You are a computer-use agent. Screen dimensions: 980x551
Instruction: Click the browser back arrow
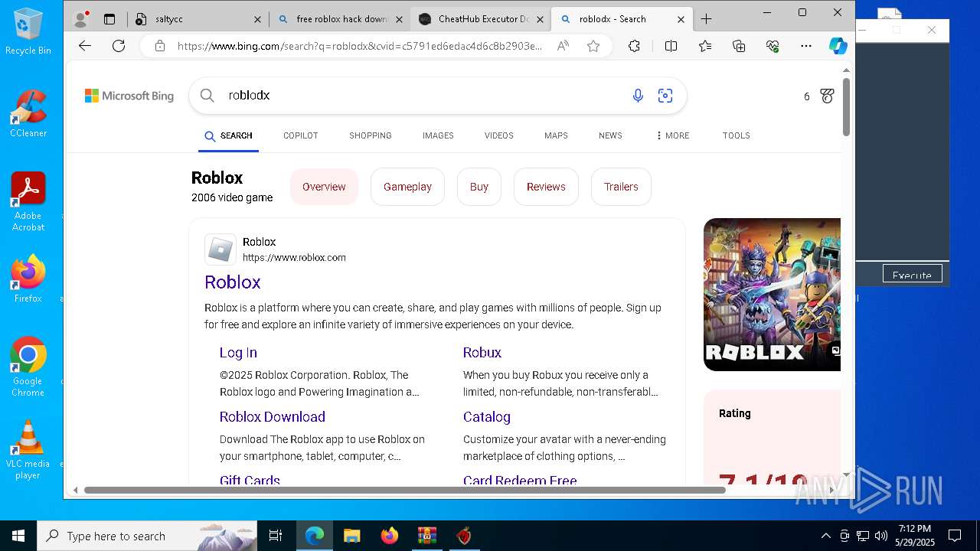(85, 46)
